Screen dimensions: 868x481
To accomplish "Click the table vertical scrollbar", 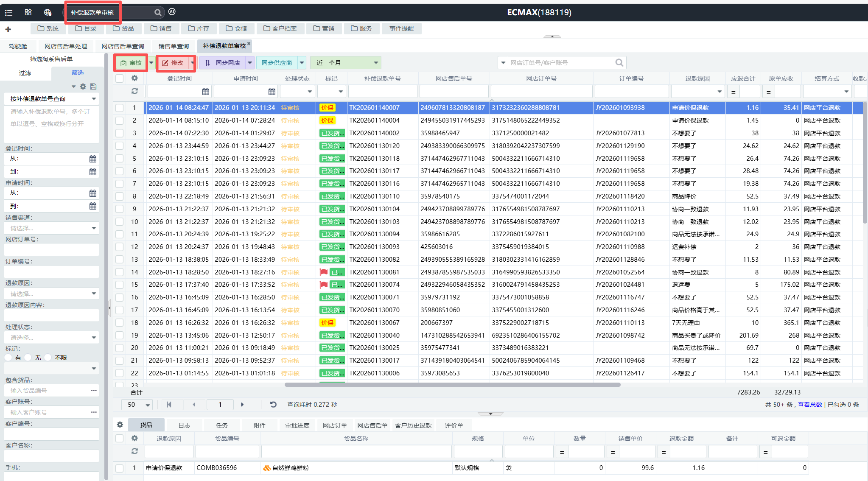I will [865, 162].
